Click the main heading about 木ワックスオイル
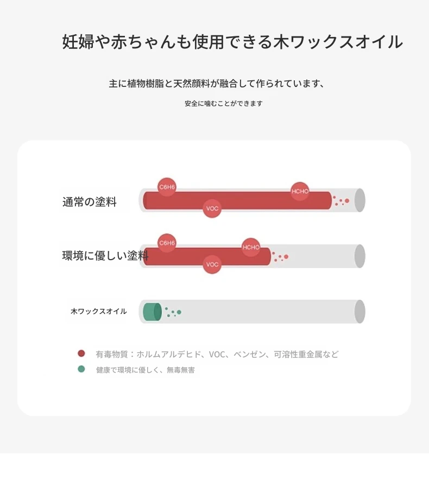 pyautogui.click(x=232, y=42)
